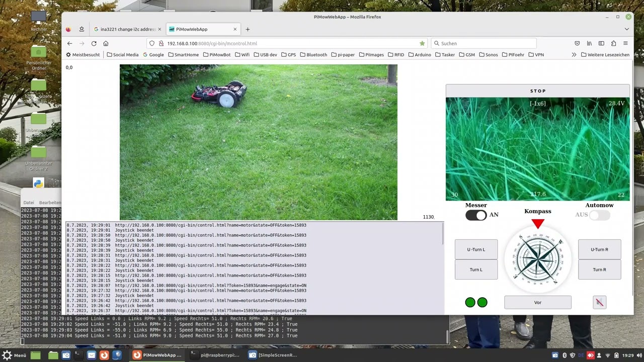Go back with the browser back arrow
Image resolution: width=644 pixels, height=362 pixels.
(70, 43)
